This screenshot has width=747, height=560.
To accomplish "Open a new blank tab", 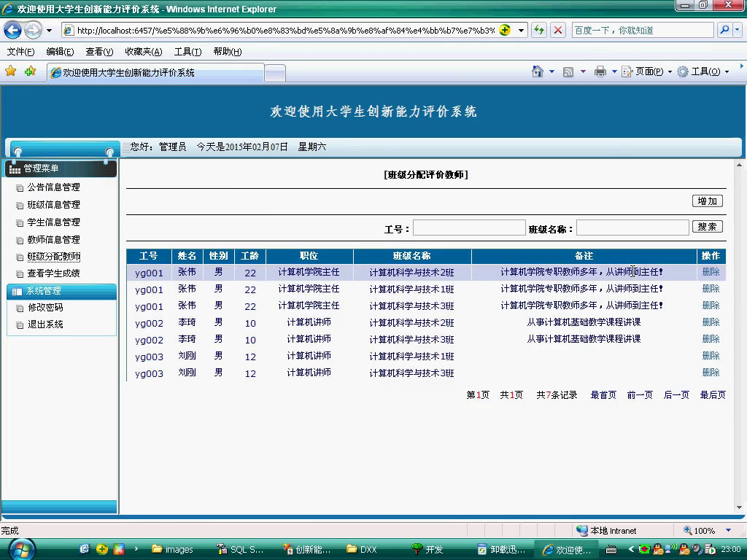I will click(275, 74).
